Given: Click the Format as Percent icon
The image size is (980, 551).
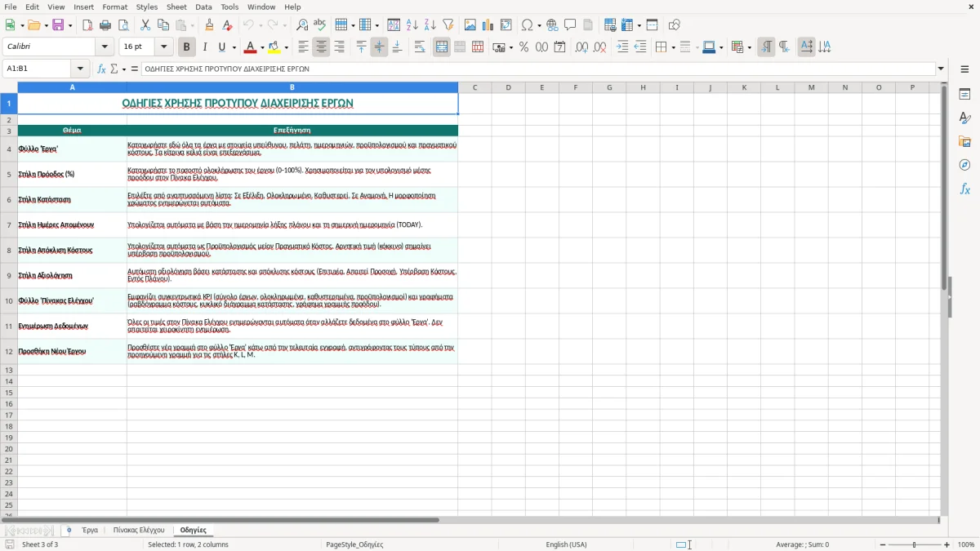Looking at the screenshot, I should pos(523,47).
